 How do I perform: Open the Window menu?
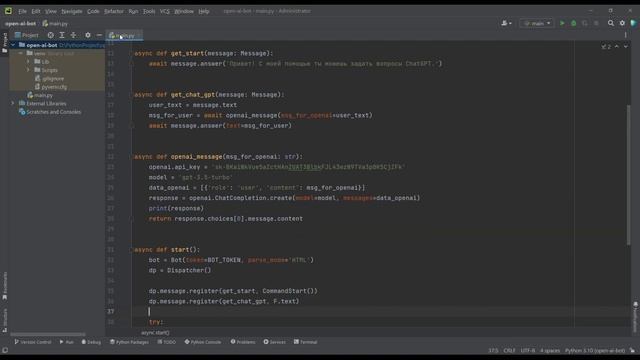[x=184, y=11]
